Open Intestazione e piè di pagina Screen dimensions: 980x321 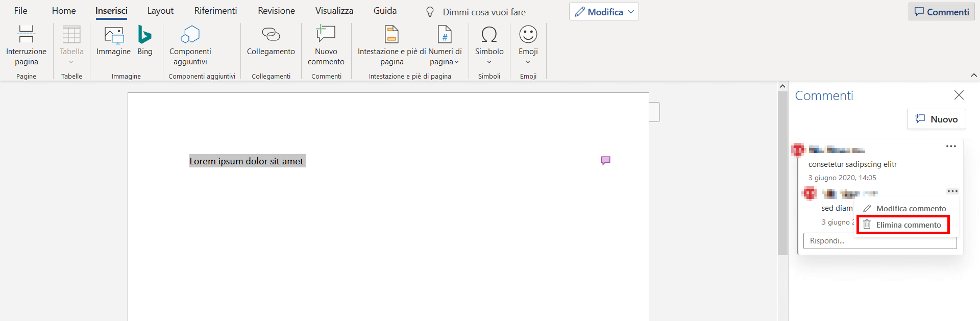click(x=391, y=45)
